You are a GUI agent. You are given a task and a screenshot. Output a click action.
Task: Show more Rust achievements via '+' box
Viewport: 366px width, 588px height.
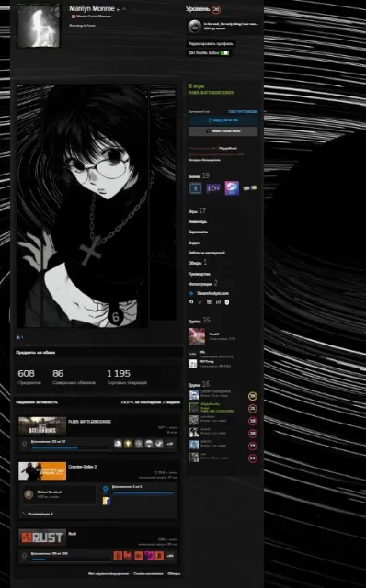point(170,556)
